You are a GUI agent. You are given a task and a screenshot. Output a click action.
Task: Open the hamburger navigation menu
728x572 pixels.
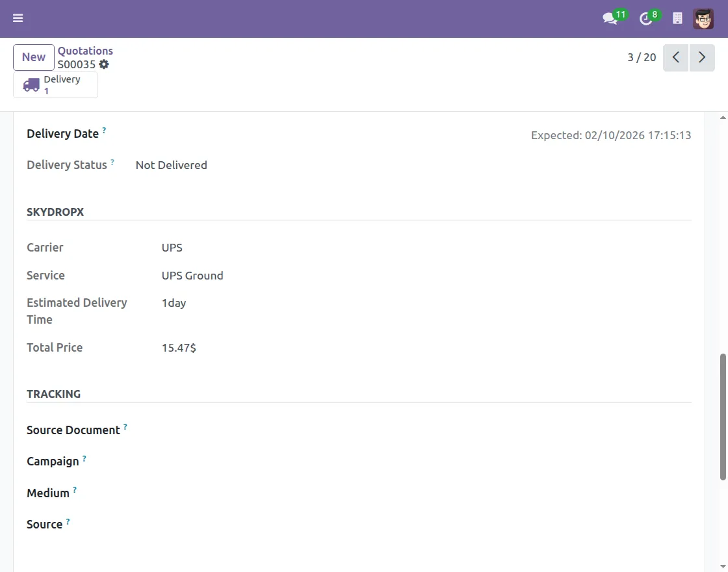click(x=18, y=18)
